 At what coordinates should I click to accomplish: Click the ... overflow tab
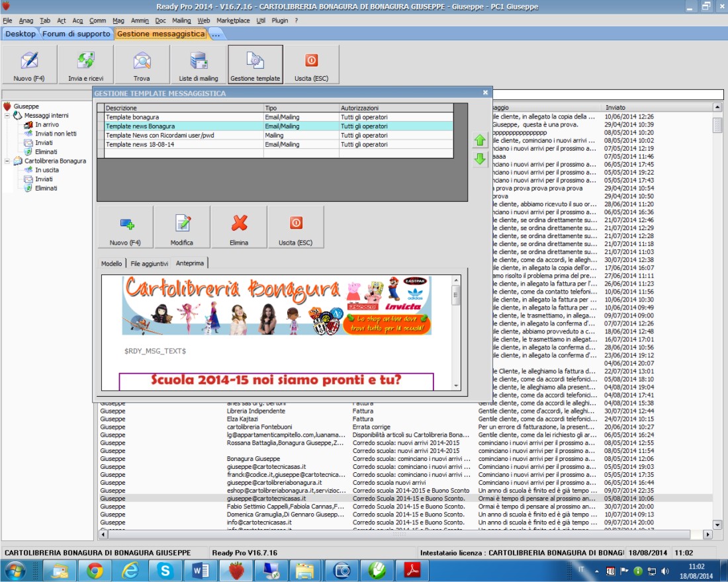[x=216, y=34]
